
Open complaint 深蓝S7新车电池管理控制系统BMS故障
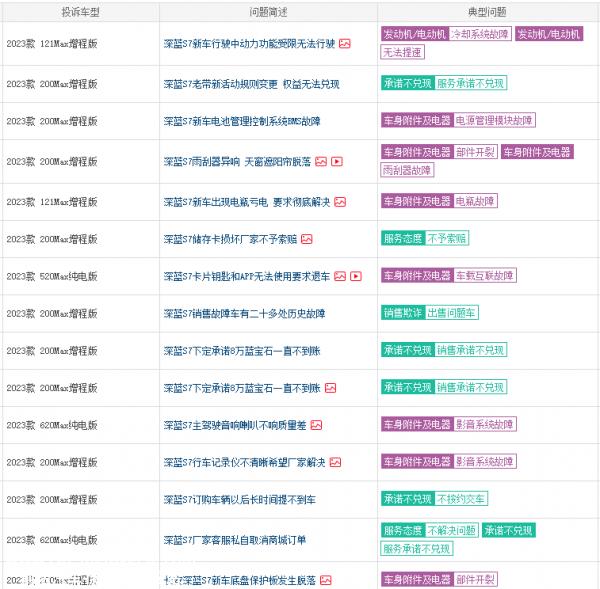pyautogui.click(x=242, y=121)
